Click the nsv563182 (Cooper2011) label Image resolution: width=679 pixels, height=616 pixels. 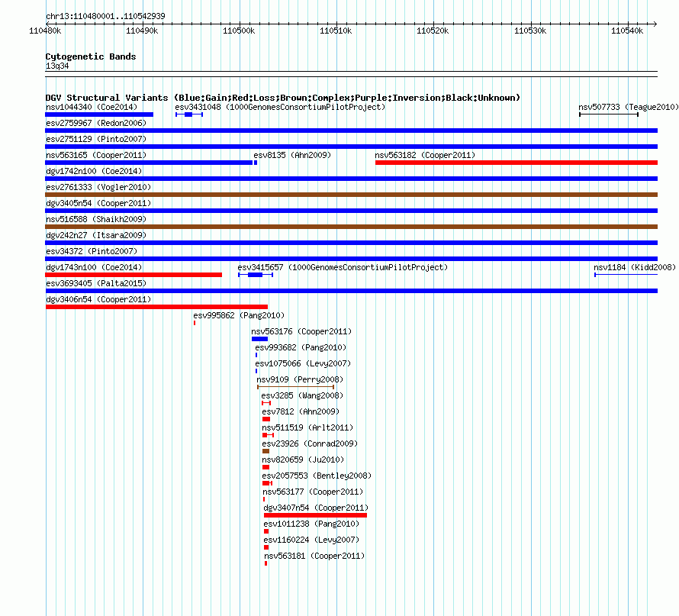pos(425,155)
